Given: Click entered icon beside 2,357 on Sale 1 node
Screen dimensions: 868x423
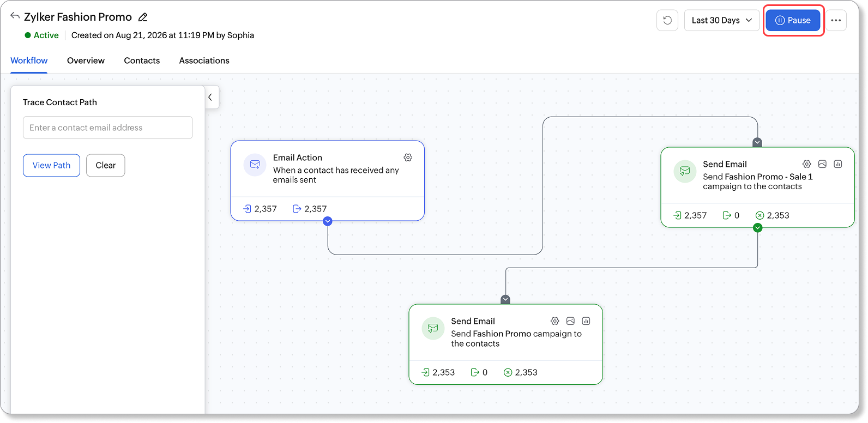Looking at the screenshot, I should click(x=677, y=215).
